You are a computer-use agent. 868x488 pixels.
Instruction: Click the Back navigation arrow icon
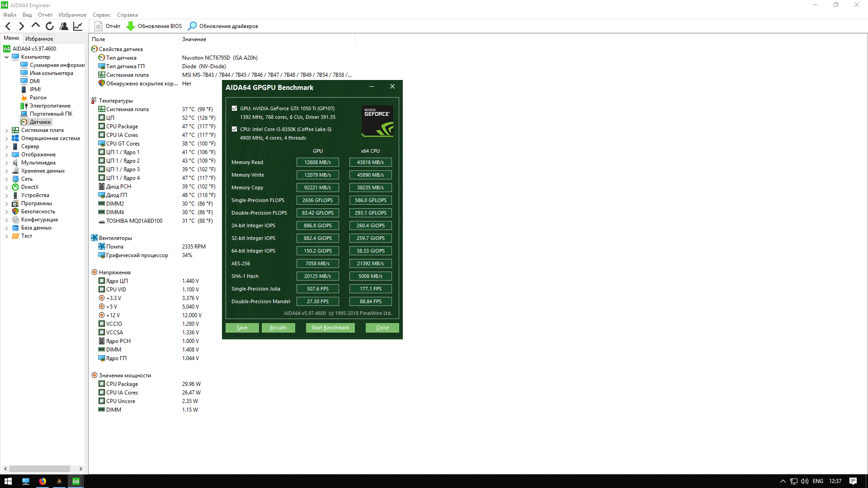(8, 26)
